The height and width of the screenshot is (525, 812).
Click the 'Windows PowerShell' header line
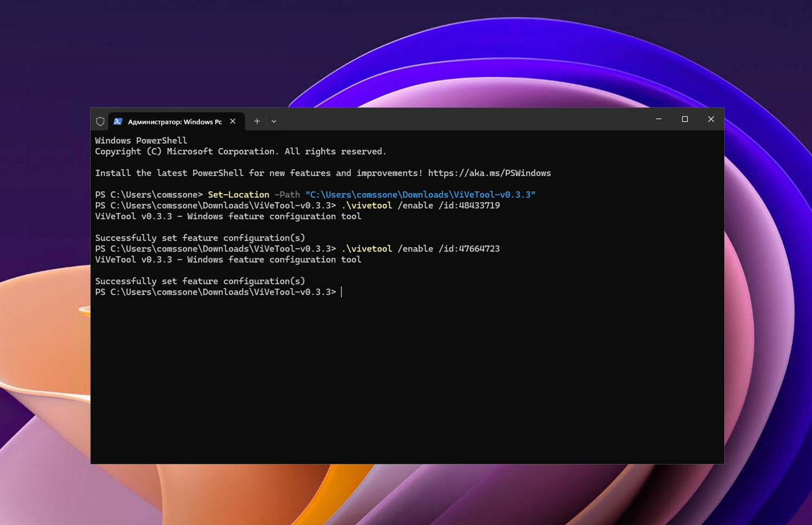(141, 140)
